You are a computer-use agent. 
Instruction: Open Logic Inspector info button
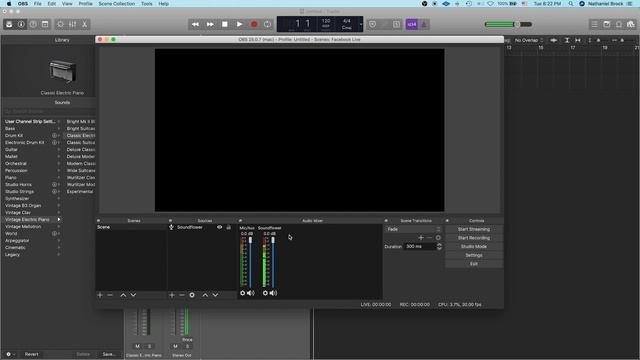(x=21, y=24)
